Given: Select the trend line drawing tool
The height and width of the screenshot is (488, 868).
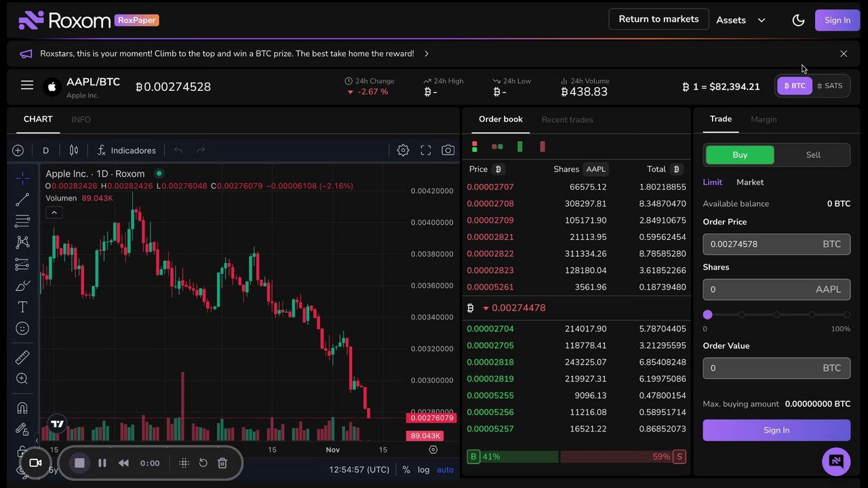Looking at the screenshot, I should (22, 199).
